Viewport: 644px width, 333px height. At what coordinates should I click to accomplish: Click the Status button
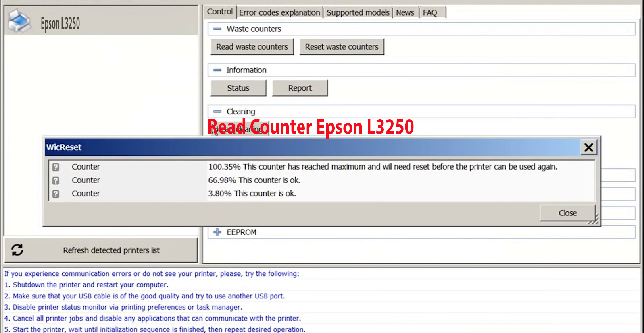(238, 88)
